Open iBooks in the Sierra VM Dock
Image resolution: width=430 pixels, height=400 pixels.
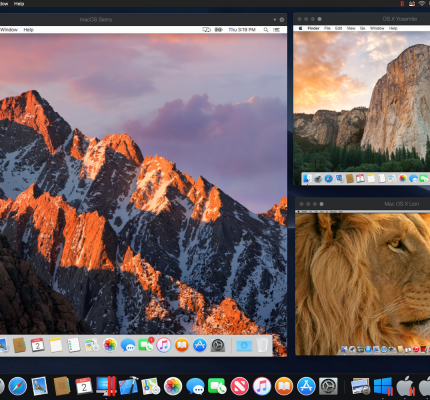(182, 345)
